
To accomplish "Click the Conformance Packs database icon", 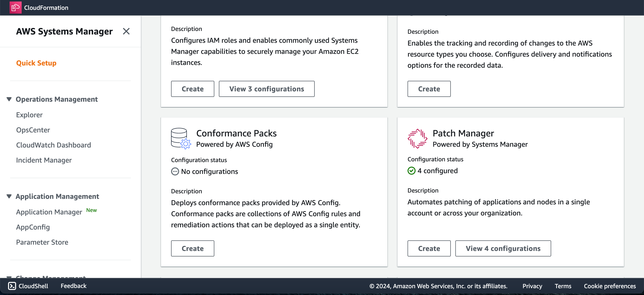I will pyautogui.click(x=181, y=138).
